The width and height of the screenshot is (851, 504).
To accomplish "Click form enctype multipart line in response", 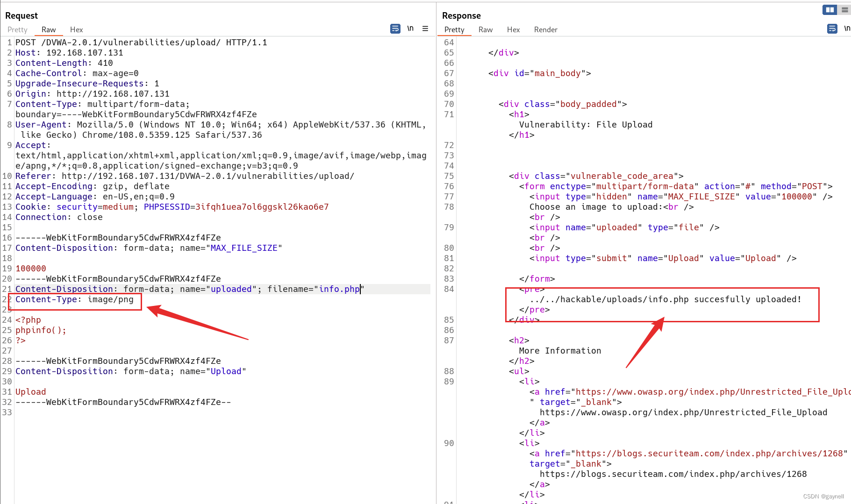I will (676, 186).
